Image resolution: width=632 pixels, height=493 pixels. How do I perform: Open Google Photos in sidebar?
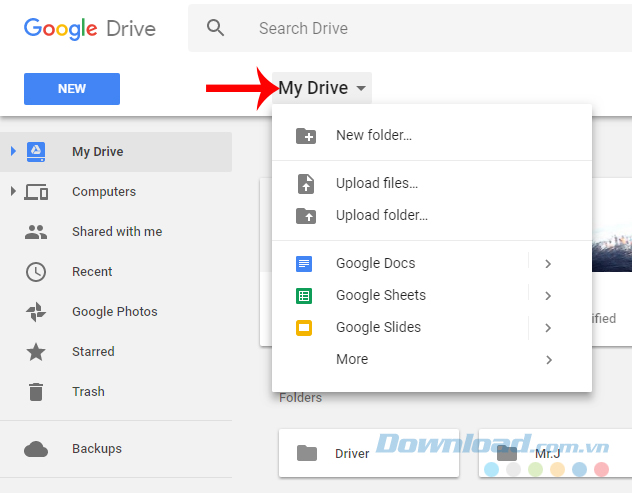(116, 312)
